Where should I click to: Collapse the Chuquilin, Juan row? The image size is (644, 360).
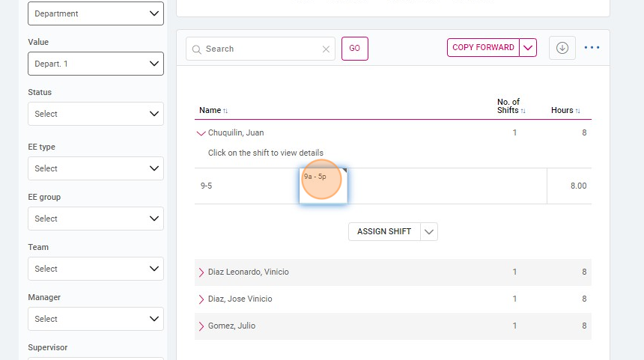click(201, 133)
